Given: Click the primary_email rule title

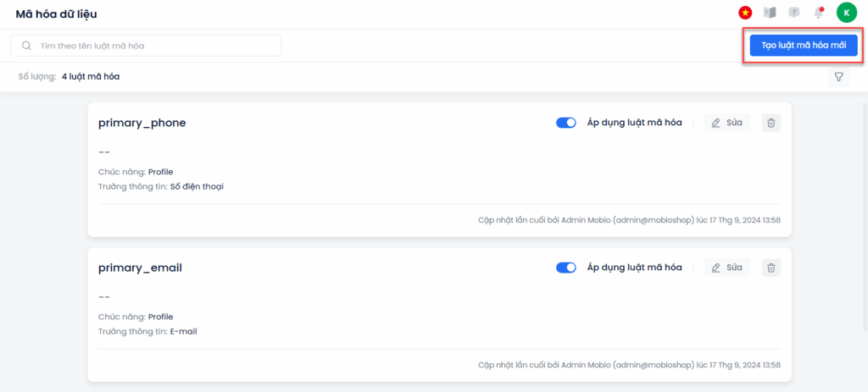Looking at the screenshot, I should [140, 268].
